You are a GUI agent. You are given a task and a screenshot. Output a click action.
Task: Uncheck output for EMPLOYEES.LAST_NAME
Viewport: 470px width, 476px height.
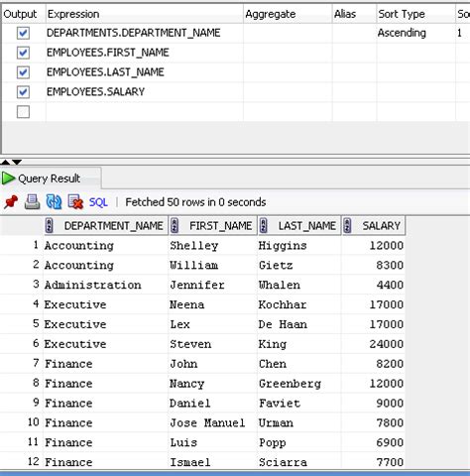click(x=23, y=72)
